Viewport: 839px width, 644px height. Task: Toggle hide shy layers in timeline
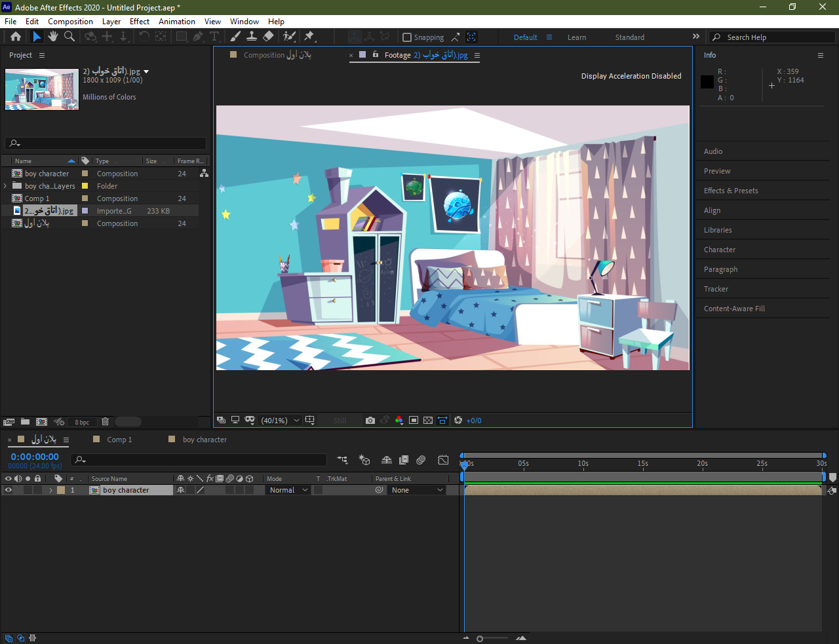(x=387, y=460)
